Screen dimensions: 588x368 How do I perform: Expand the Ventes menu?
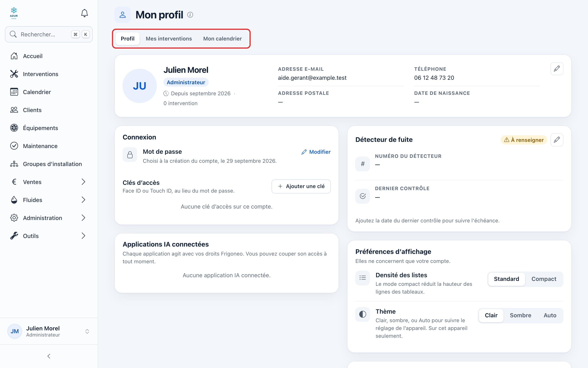(49, 182)
